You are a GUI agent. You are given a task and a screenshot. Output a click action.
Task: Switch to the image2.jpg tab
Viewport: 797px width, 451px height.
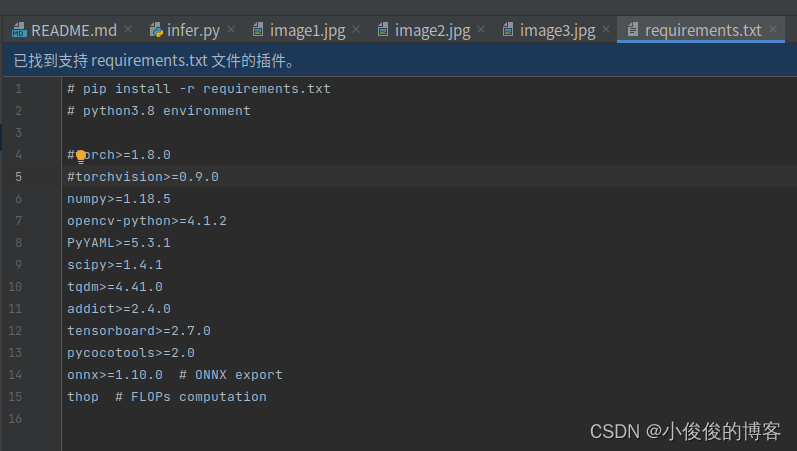tap(433, 31)
